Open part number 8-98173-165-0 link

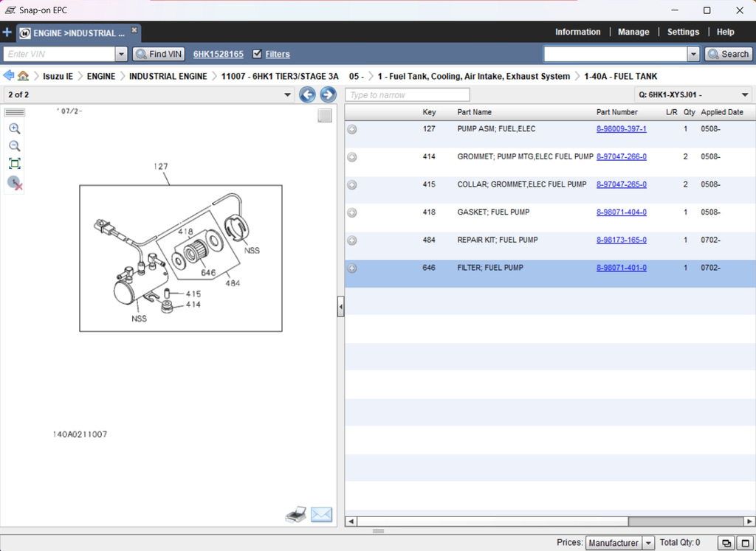pyautogui.click(x=622, y=240)
